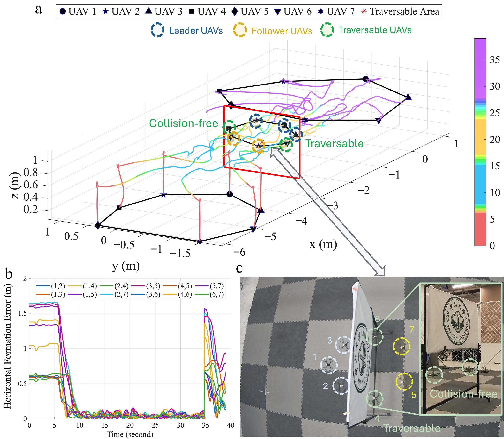Viewport: 504px width, 439px height.
Task: Click the UAV 3 triangle legend marker
Action: click(149, 11)
